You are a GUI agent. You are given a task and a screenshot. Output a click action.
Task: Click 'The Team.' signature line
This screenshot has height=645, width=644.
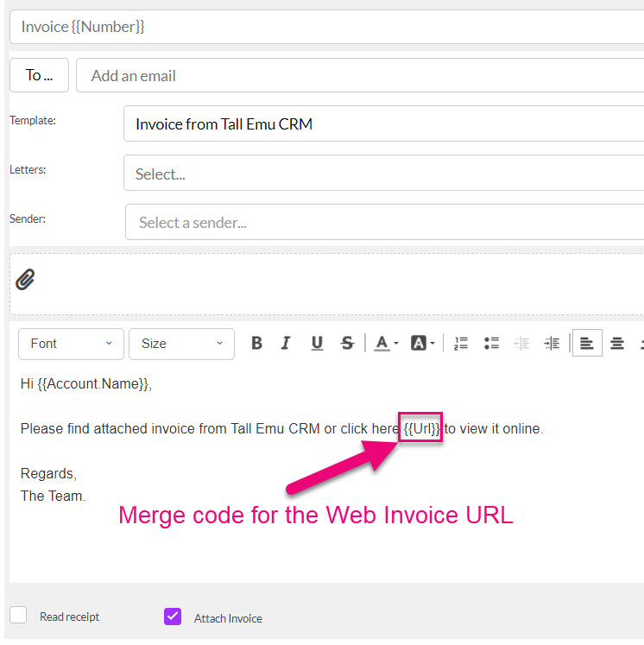pyautogui.click(x=53, y=496)
